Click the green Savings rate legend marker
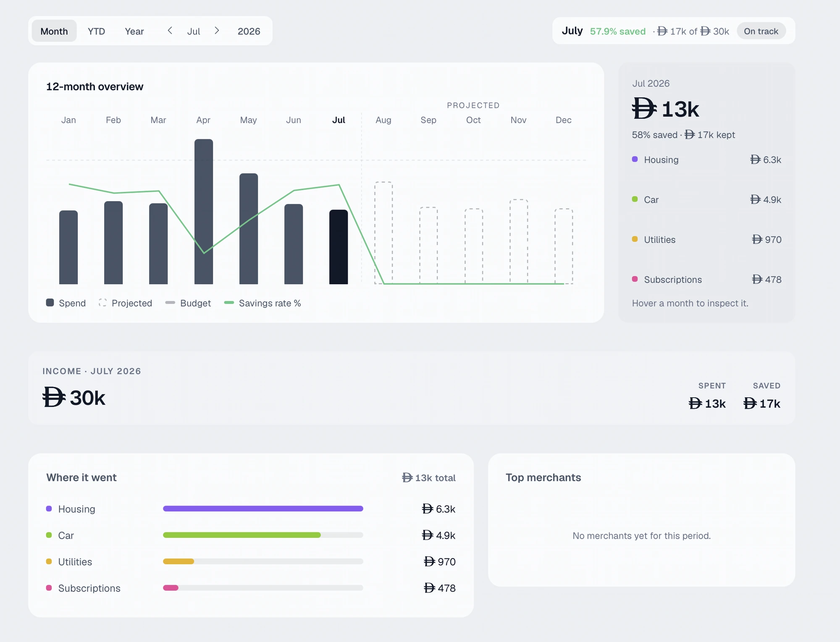Screen dimensions: 840x642 click(229, 303)
